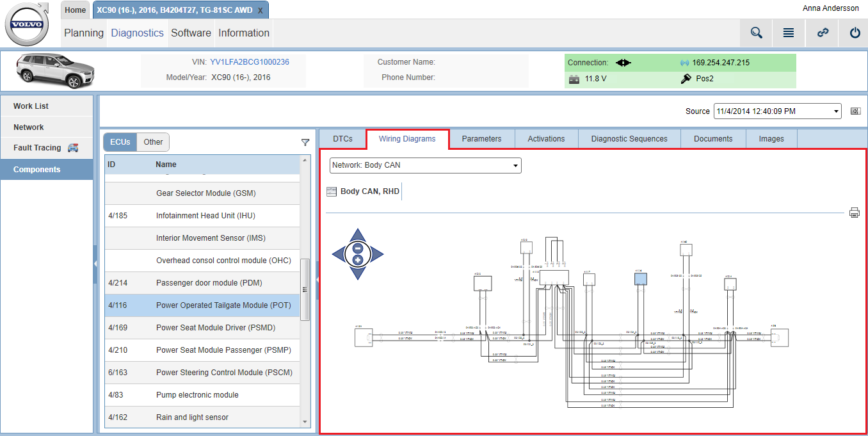Open the Source date dropdown
Image resolution: width=868 pixels, height=436 pixels.
[x=777, y=111]
